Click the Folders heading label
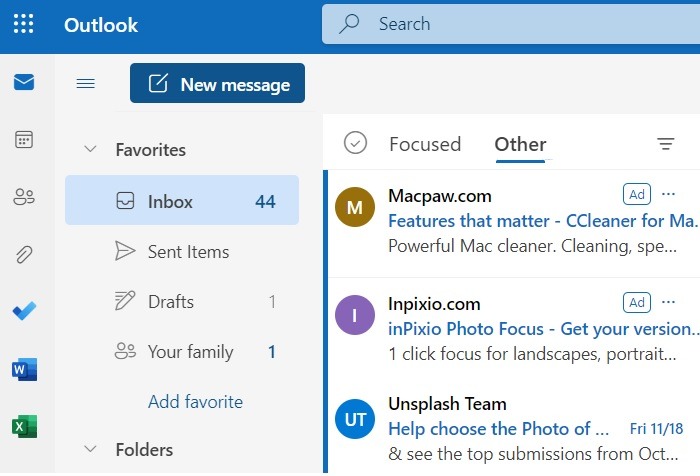Viewport: 700px width, 476px height. coord(144,450)
